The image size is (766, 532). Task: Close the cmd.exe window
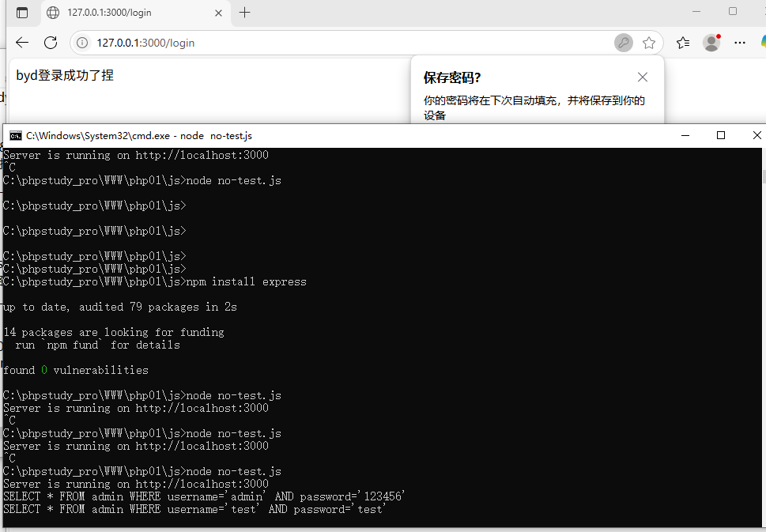tap(757, 135)
